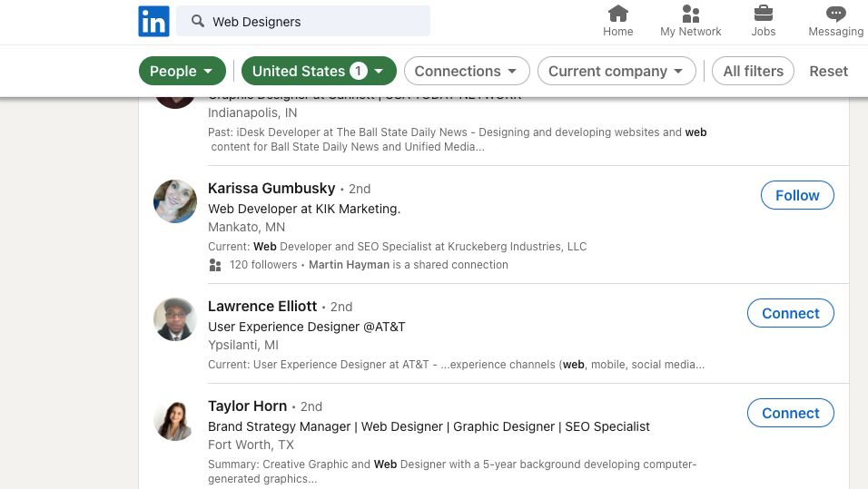Click the search magnifier icon
Screen dimensions: 868x489
[x=197, y=21]
